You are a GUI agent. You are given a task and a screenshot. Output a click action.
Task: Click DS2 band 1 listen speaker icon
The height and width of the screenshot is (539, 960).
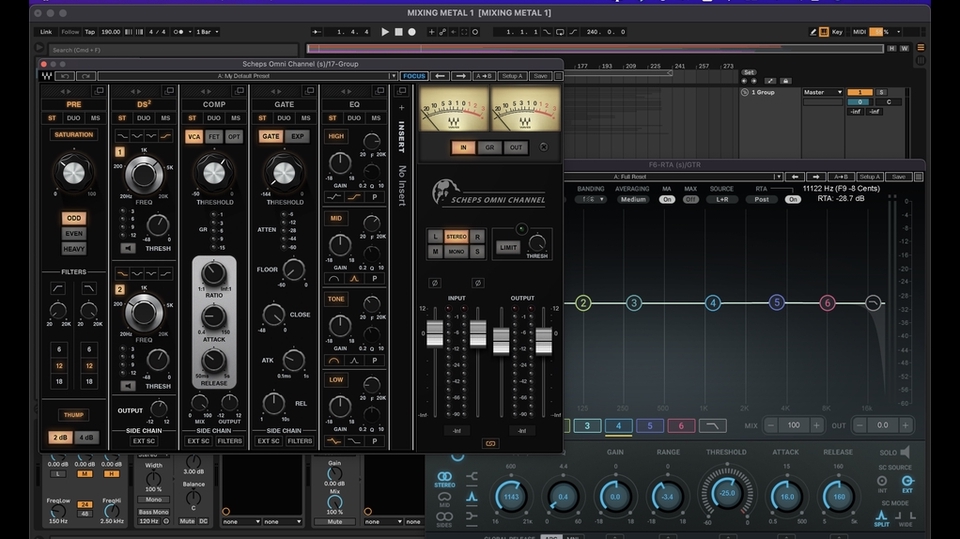coord(127,248)
